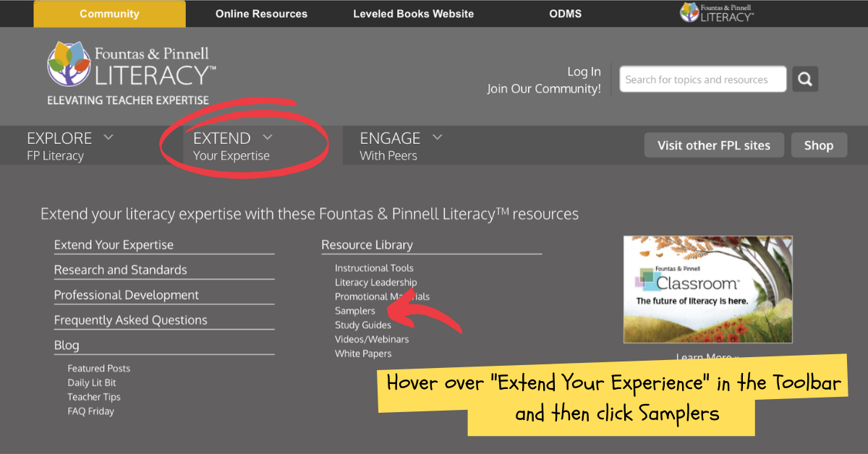Open the small Fountas & Pinnell Literacy top-bar logo
Viewport: 868px width, 454px height.
point(716,12)
